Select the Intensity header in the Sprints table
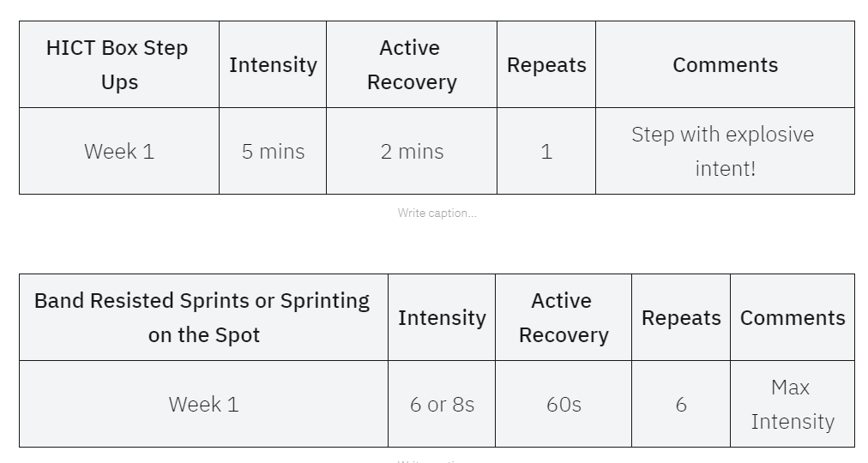This screenshot has height=463, width=868. (x=442, y=318)
